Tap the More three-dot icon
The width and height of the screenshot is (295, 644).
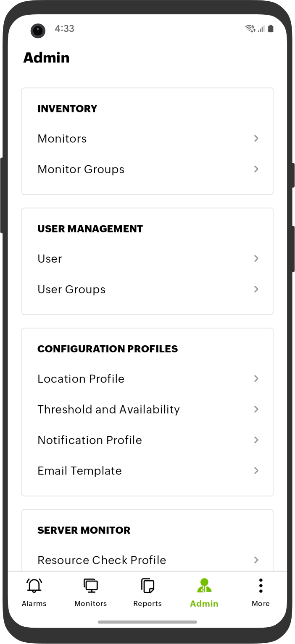pyautogui.click(x=261, y=585)
